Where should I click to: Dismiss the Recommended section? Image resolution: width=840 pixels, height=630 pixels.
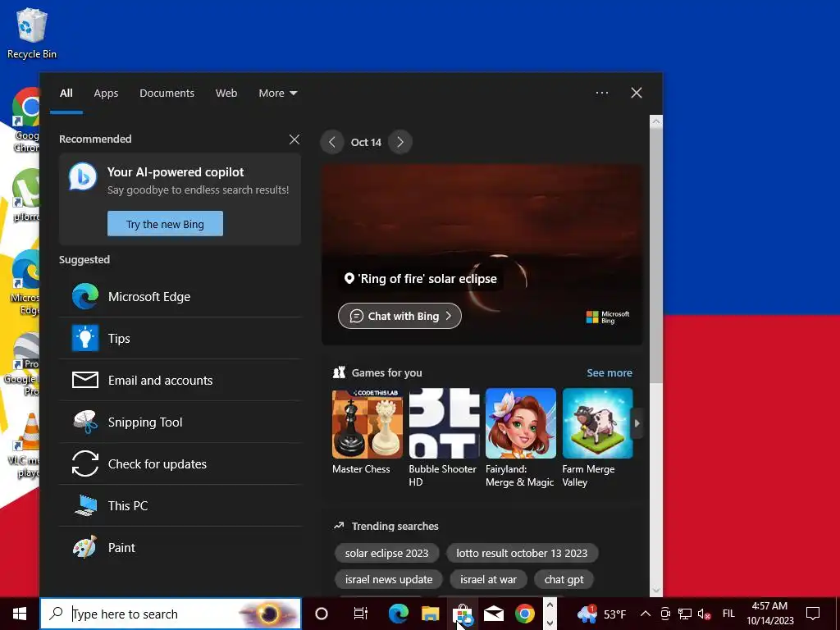(x=294, y=139)
